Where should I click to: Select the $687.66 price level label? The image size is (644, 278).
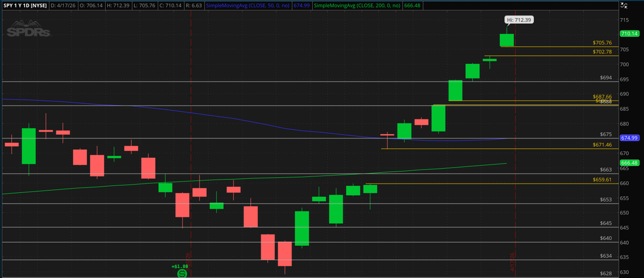tap(602, 97)
